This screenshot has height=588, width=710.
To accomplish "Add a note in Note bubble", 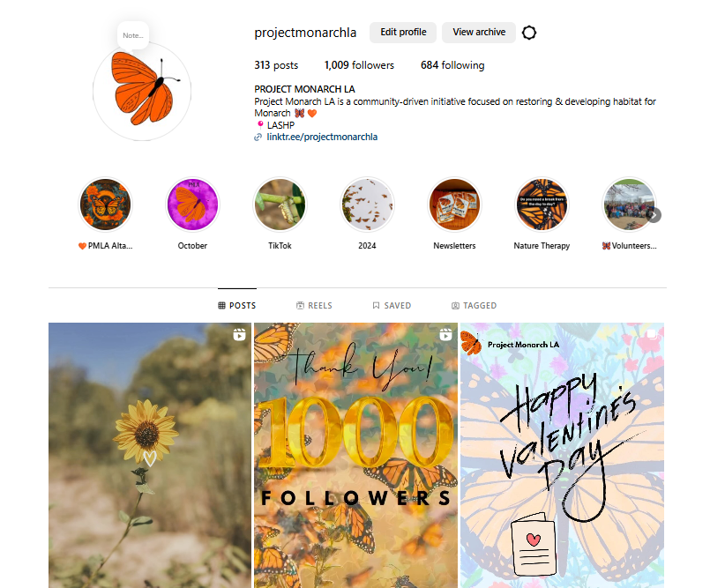I will (x=133, y=35).
